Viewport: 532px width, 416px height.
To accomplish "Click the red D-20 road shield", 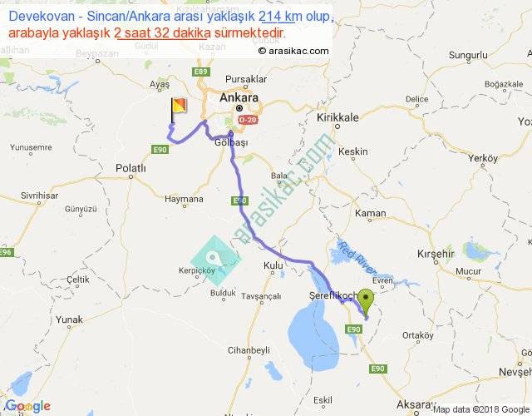I will point(248,120).
